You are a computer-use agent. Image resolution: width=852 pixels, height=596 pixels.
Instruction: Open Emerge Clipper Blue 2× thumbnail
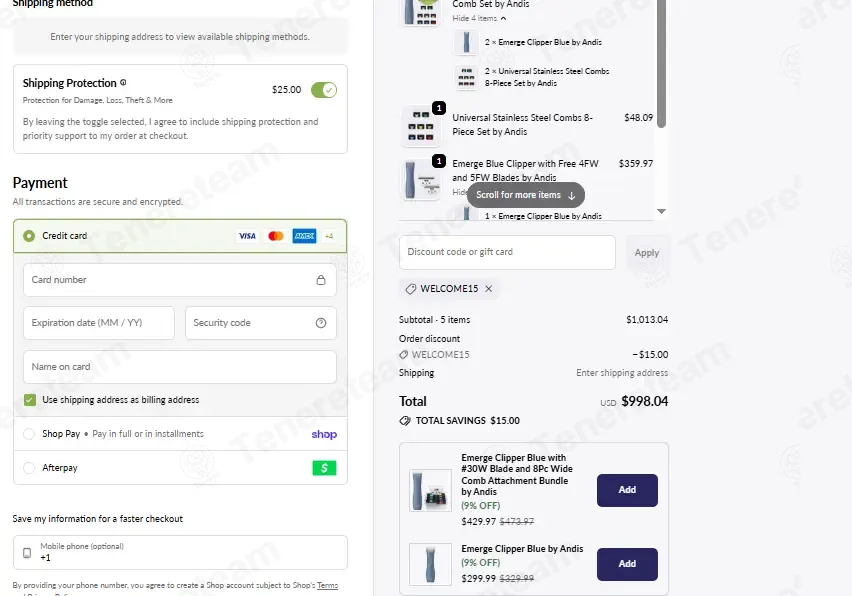(466, 42)
